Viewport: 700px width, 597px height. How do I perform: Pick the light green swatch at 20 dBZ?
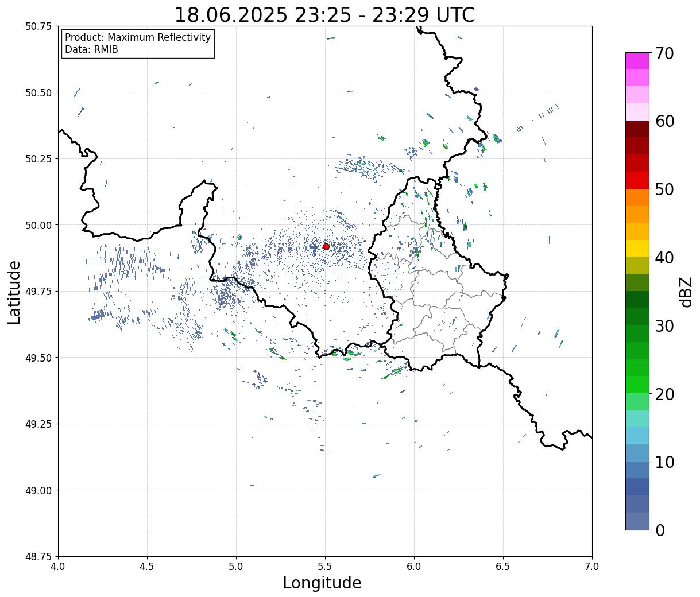click(x=637, y=402)
